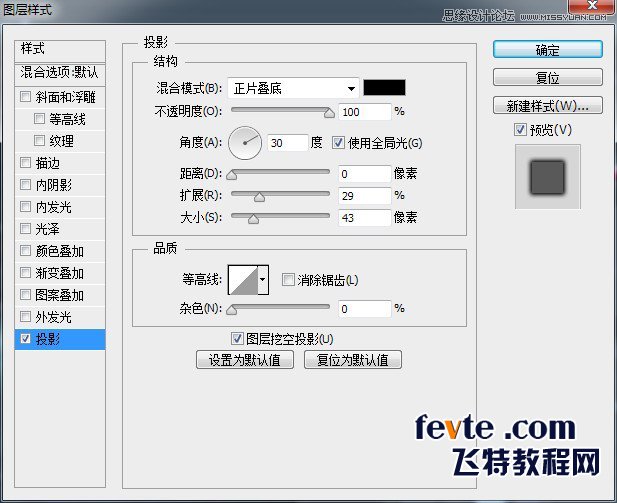This screenshot has height=503, width=617.
Task: Select the highlighted 投影 row label
Action: click(x=48, y=339)
